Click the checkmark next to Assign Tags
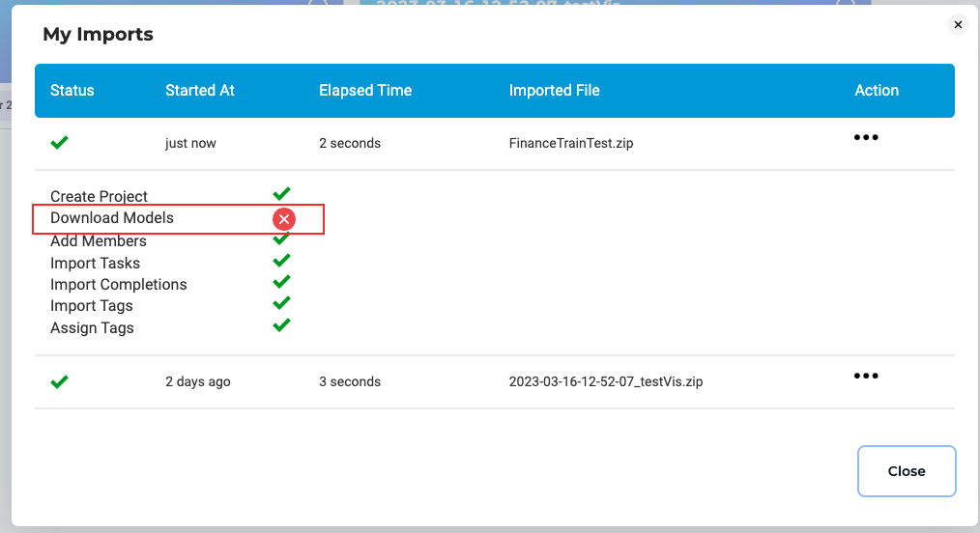 pyautogui.click(x=281, y=325)
